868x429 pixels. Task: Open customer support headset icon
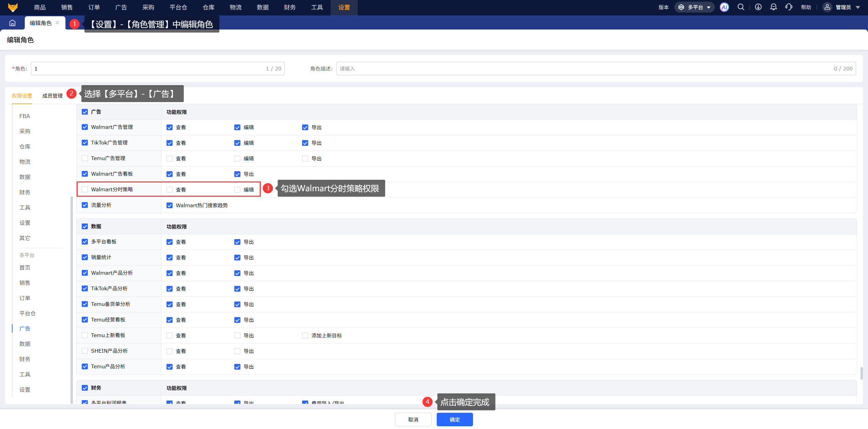[789, 7]
